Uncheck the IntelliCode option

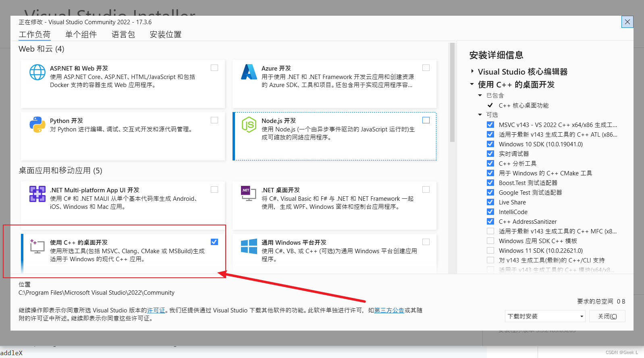point(490,212)
